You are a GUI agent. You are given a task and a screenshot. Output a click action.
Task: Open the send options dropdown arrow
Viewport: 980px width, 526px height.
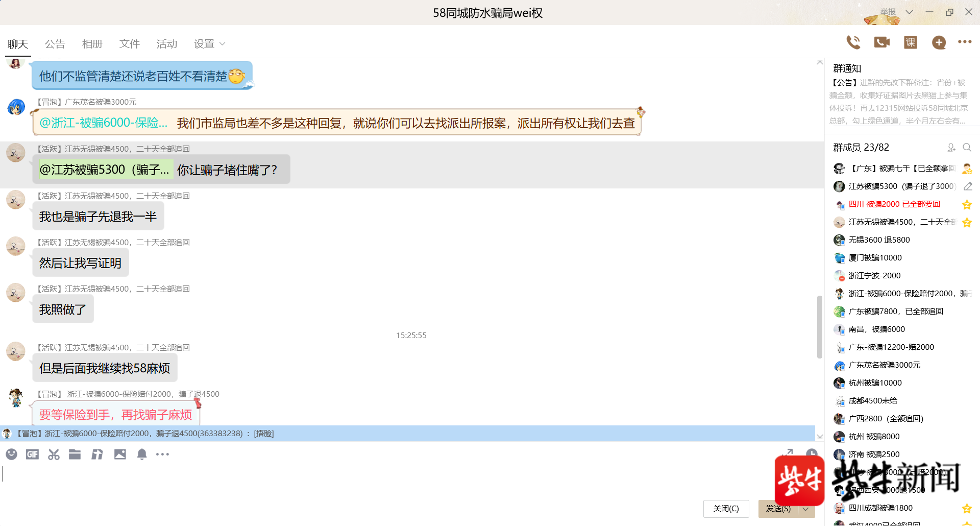[805, 509]
